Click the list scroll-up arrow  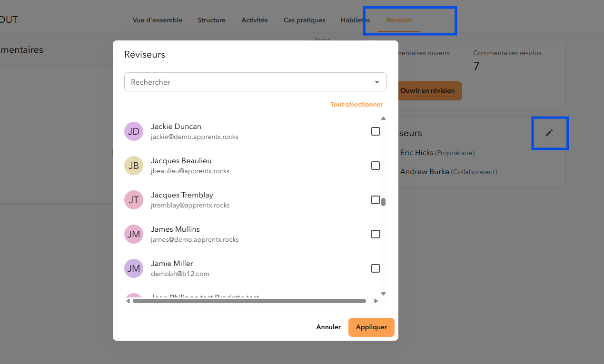click(383, 118)
